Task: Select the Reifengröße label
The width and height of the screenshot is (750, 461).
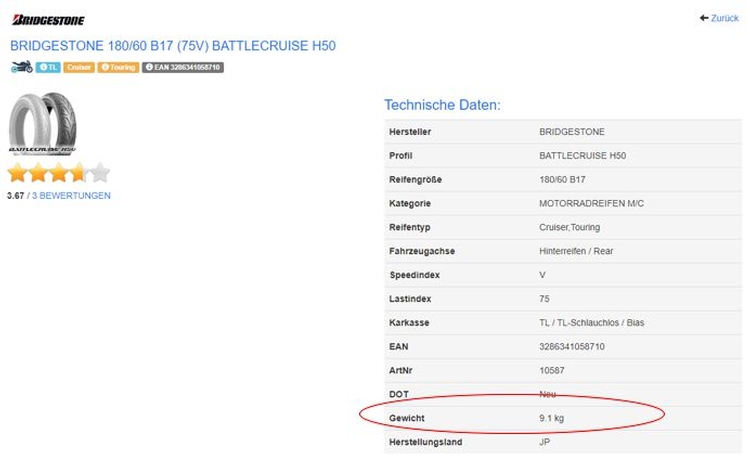Action: pyautogui.click(x=415, y=180)
